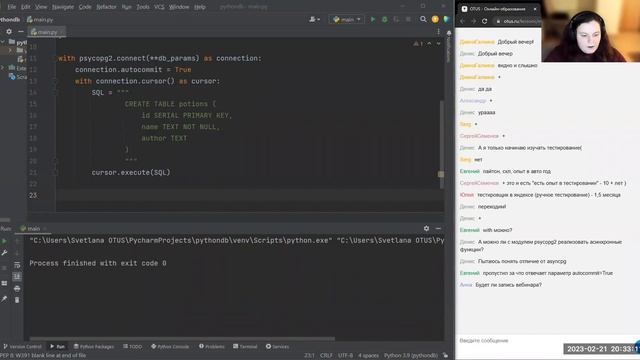Click Restore Layout icon in Run sidebar
The height and width of the screenshot is (360, 640).
4,282
